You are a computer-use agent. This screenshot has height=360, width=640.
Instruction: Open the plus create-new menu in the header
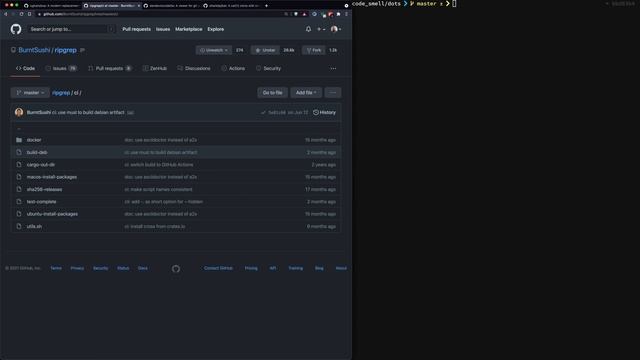pos(321,29)
